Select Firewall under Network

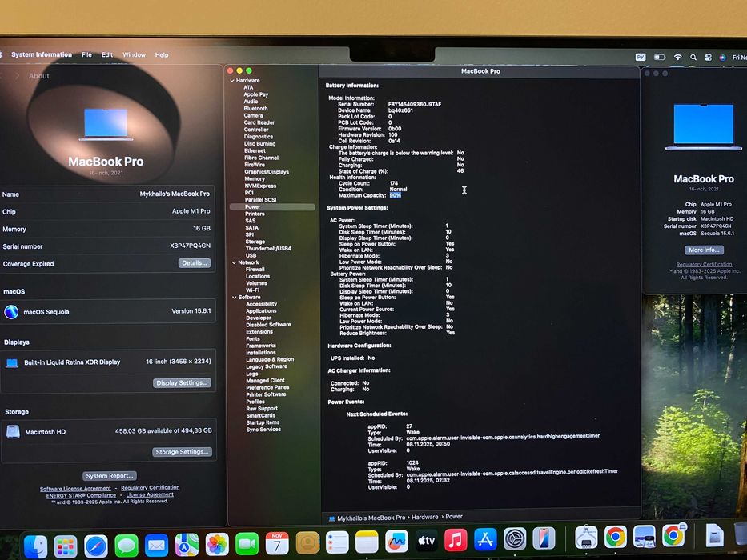pos(255,269)
